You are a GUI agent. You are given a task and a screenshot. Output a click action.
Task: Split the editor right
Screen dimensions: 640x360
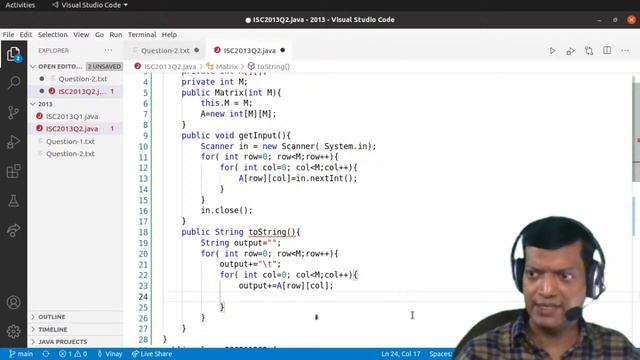[x=607, y=51]
